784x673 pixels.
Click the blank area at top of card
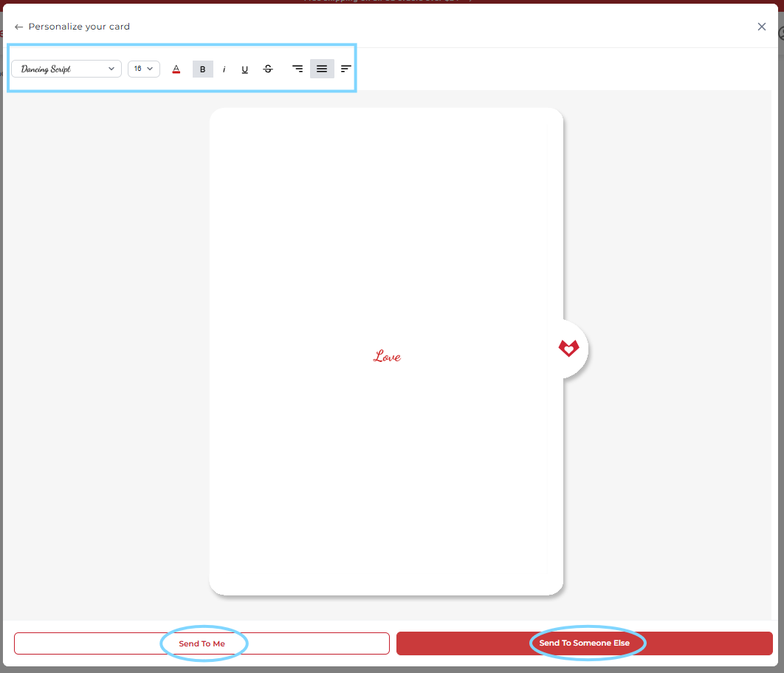tap(386, 185)
